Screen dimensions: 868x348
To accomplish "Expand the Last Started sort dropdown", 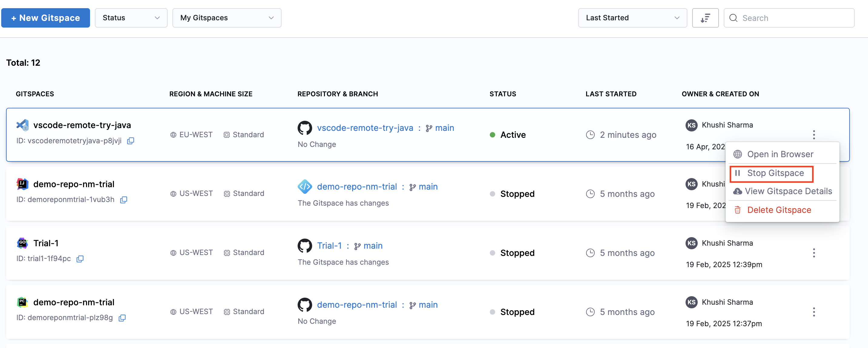I will click(x=632, y=18).
